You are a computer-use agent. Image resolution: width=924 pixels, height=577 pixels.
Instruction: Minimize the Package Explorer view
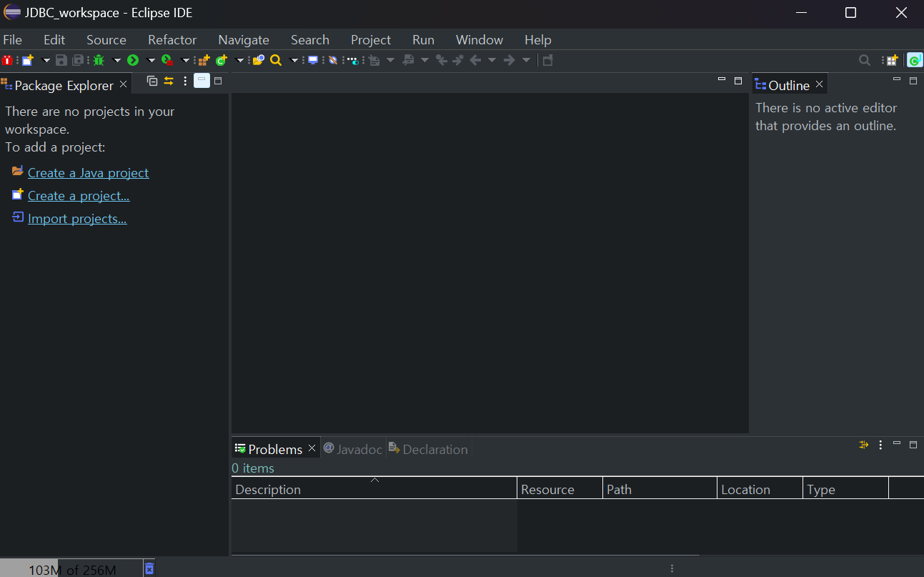[202, 80]
